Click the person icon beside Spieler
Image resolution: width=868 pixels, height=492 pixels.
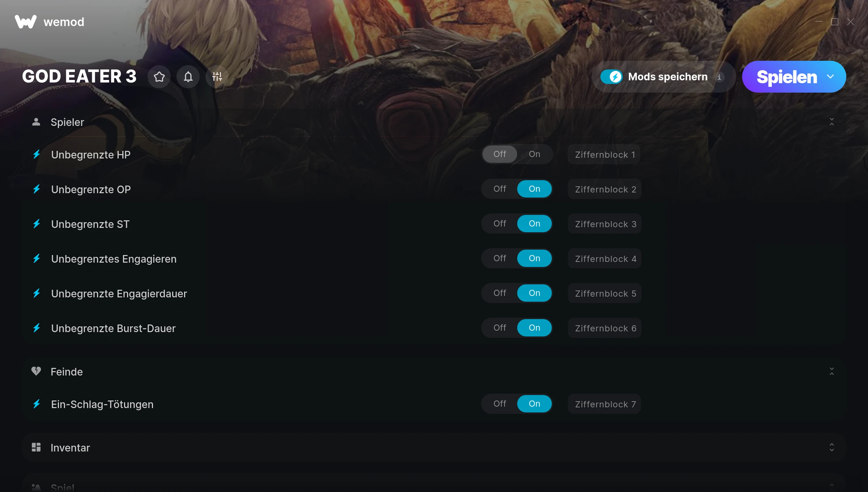click(36, 122)
